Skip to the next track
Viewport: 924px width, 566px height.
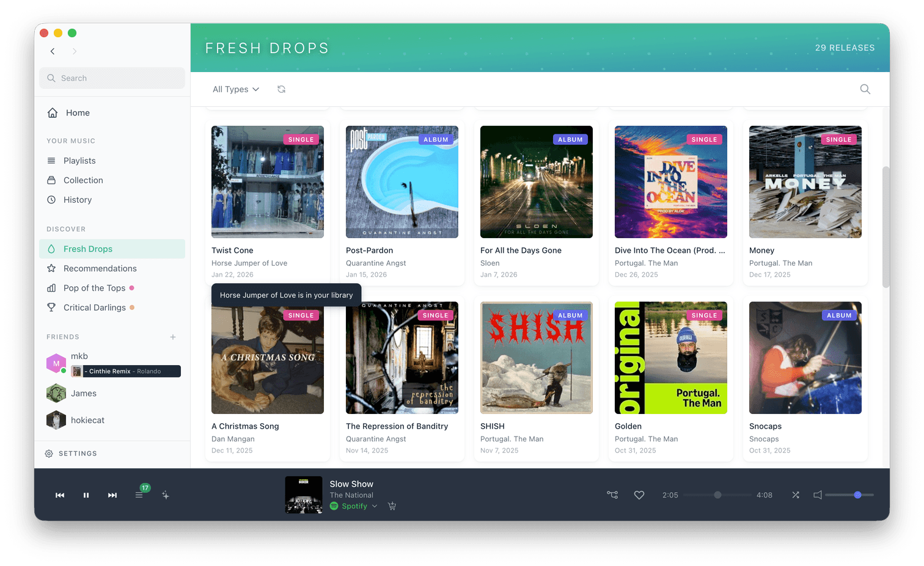click(112, 495)
